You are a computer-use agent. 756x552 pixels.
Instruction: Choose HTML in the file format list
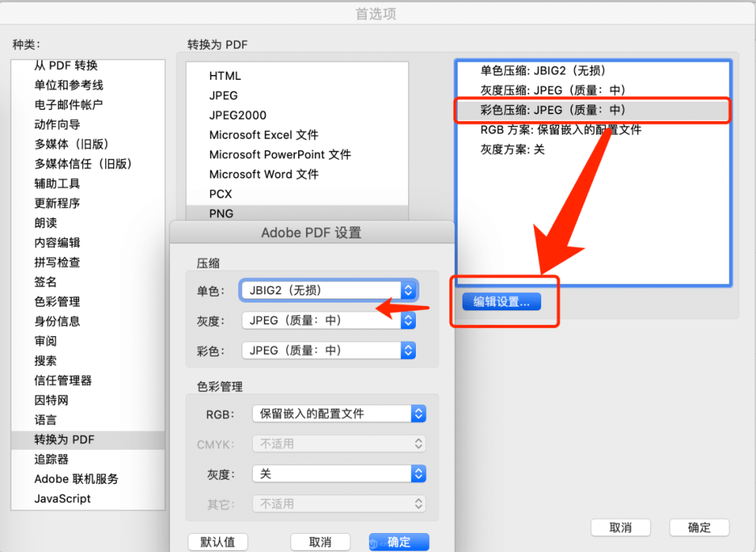click(297, 76)
